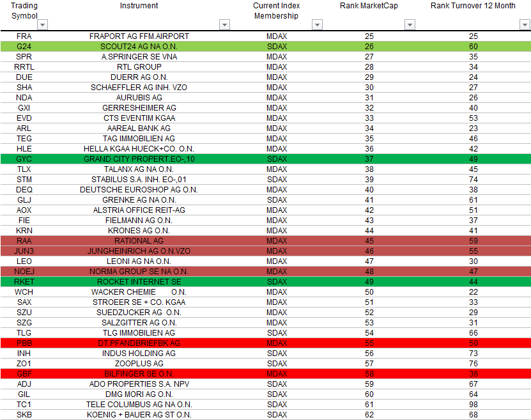Select GERRESHEIMER AG cell

click(x=139, y=107)
